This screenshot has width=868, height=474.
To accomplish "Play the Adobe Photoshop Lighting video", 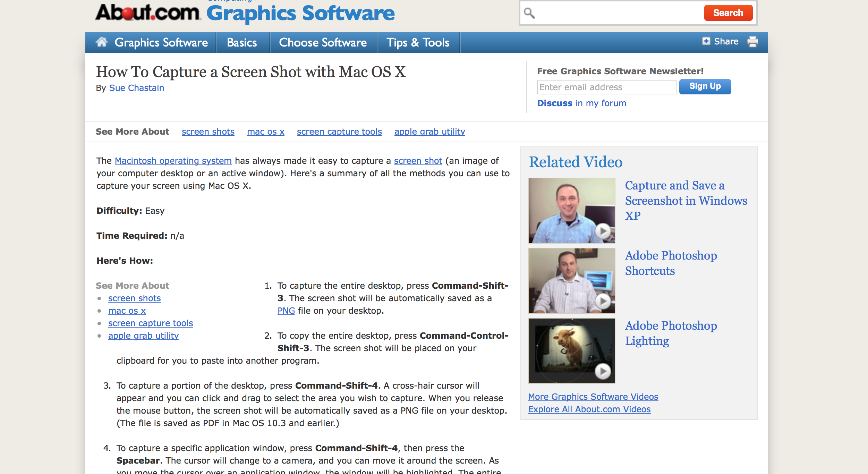I will (x=603, y=371).
